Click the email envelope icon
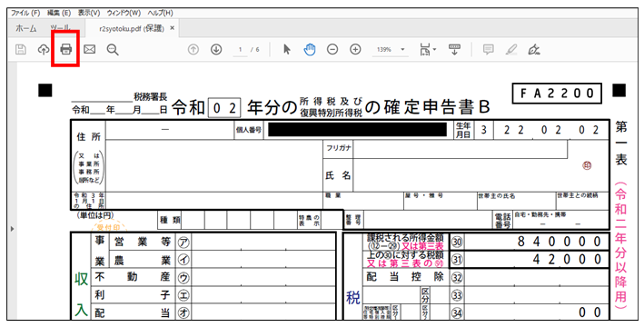 click(x=90, y=50)
